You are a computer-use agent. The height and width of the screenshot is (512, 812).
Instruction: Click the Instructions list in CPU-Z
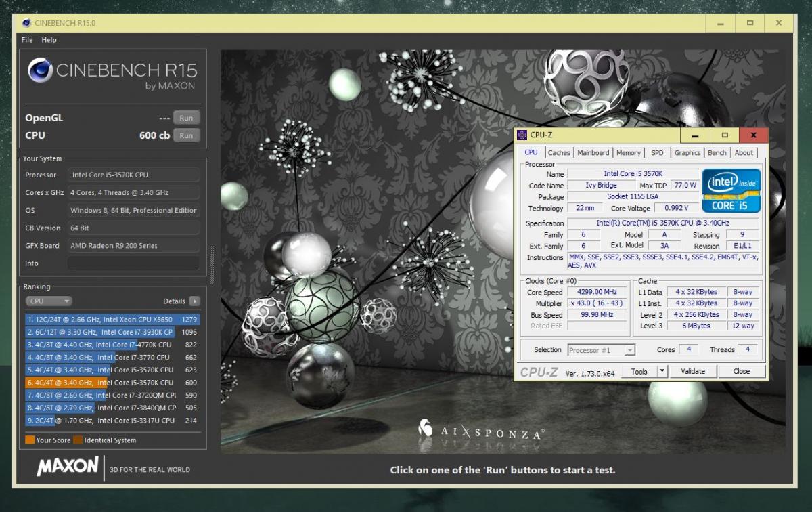(x=663, y=261)
